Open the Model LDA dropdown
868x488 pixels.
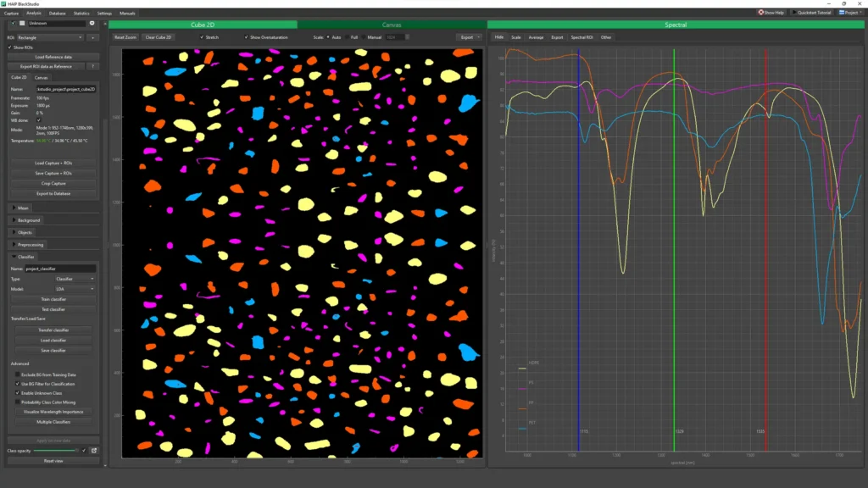75,289
